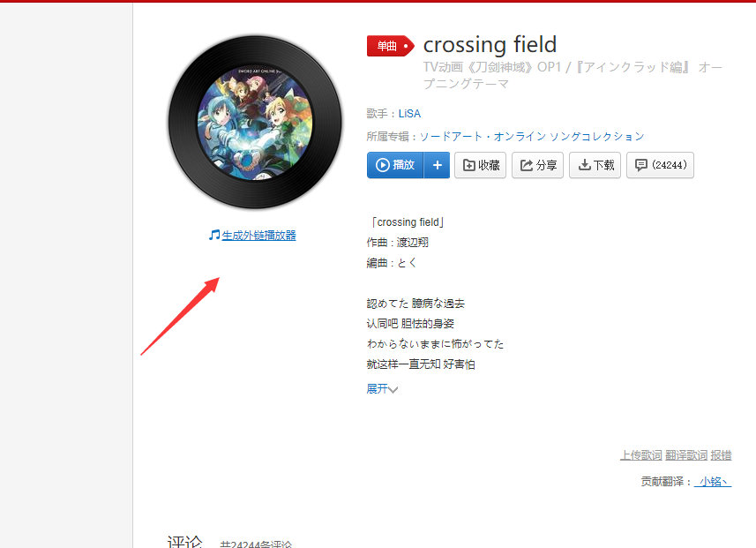756x548 pixels.
Task: Click the chevron arrow next to 展开
Action: [x=393, y=390]
